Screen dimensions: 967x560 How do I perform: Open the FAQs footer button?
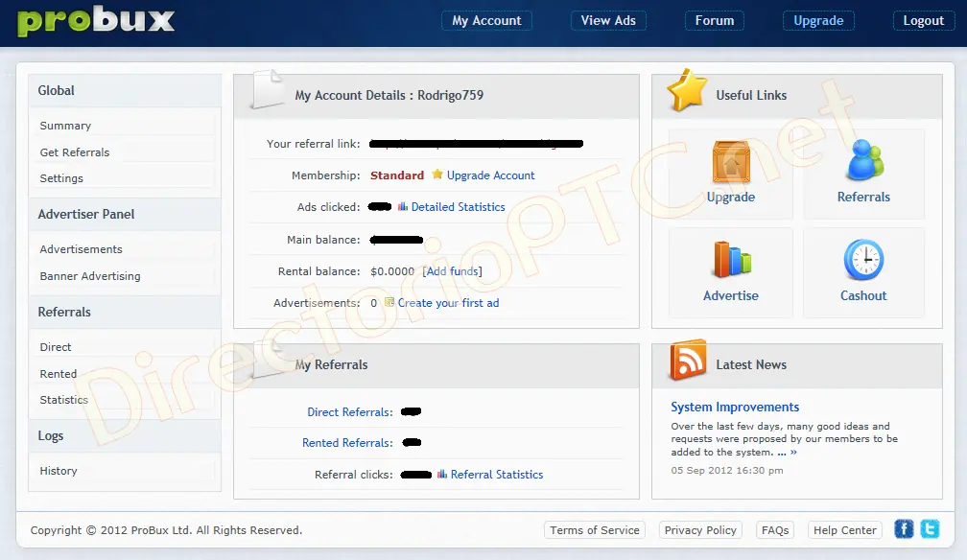point(774,529)
